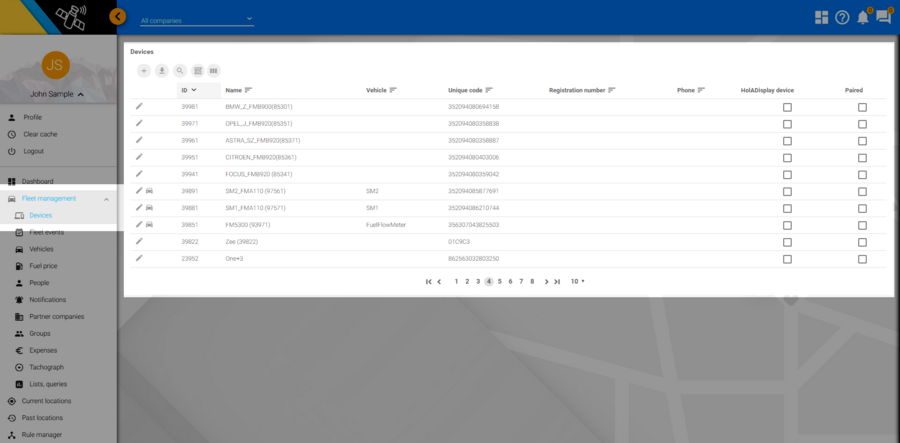Open the search magnifier in Devices toolbar
The height and width of the screenshot is (443, 900).
(180, 71)
